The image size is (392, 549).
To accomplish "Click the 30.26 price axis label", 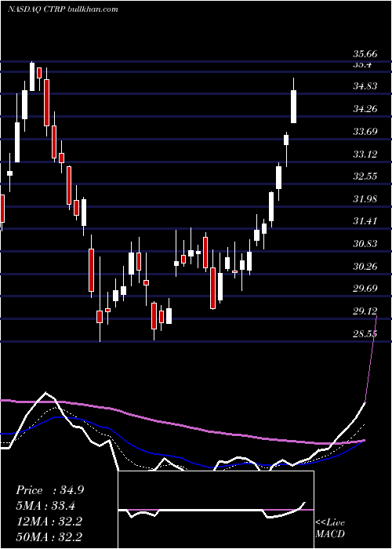I will tap(365, 267).
